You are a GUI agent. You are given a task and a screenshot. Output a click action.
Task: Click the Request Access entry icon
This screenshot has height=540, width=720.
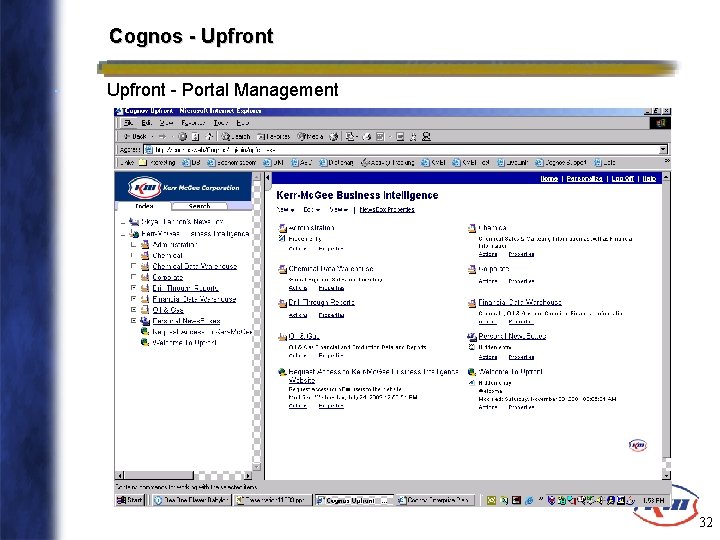[282, 372]
